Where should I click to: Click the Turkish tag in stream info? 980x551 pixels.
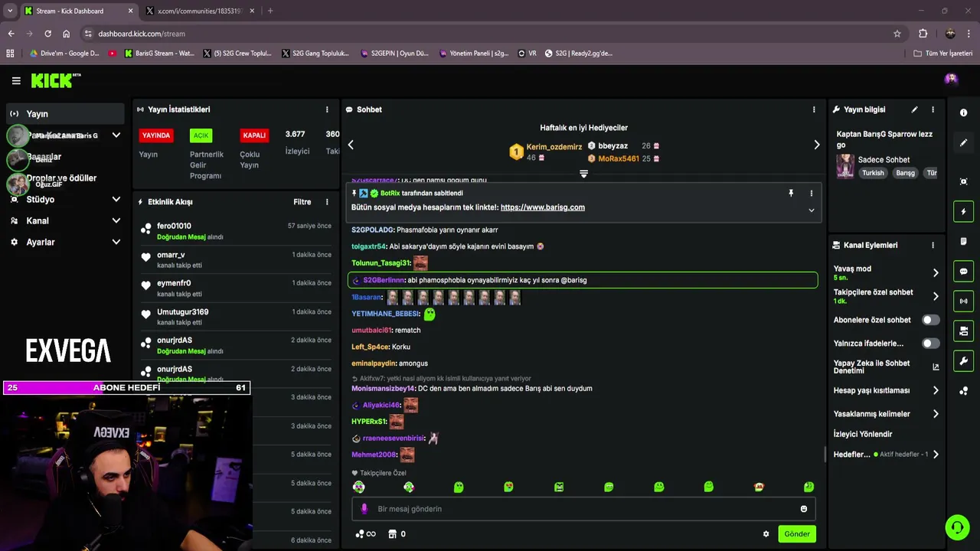click(x=873, y=173)
